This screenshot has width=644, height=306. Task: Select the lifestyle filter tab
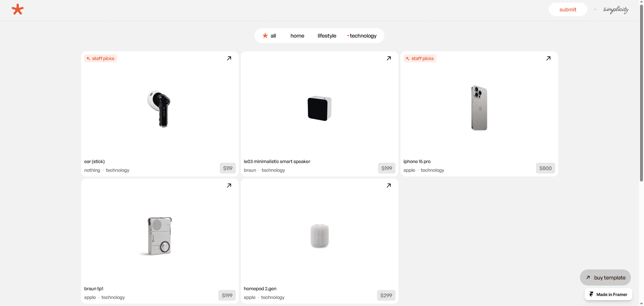tap(327, 36)
